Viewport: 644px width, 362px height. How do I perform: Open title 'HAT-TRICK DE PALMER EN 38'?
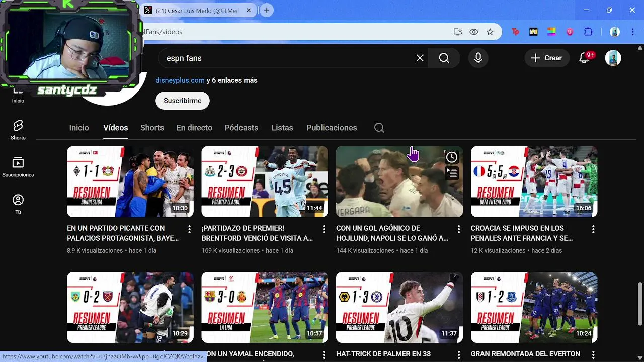pyautogui.click(x=383, y=354)
